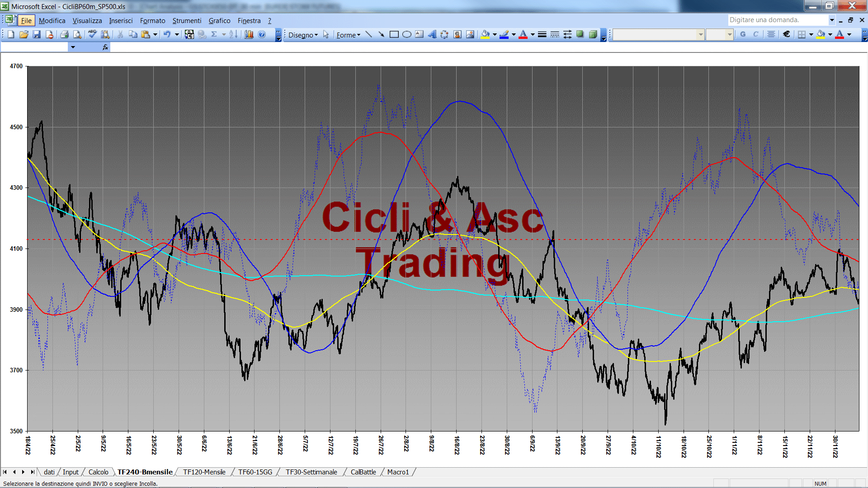This screenshot has height=488, width=868.
Task: Click the 'Digitare una domanda' help field
Action: tap(778, 20)
